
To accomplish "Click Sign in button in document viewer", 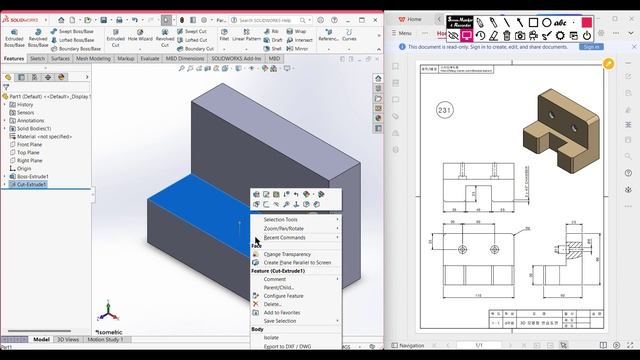I will [x=591, y=47].
